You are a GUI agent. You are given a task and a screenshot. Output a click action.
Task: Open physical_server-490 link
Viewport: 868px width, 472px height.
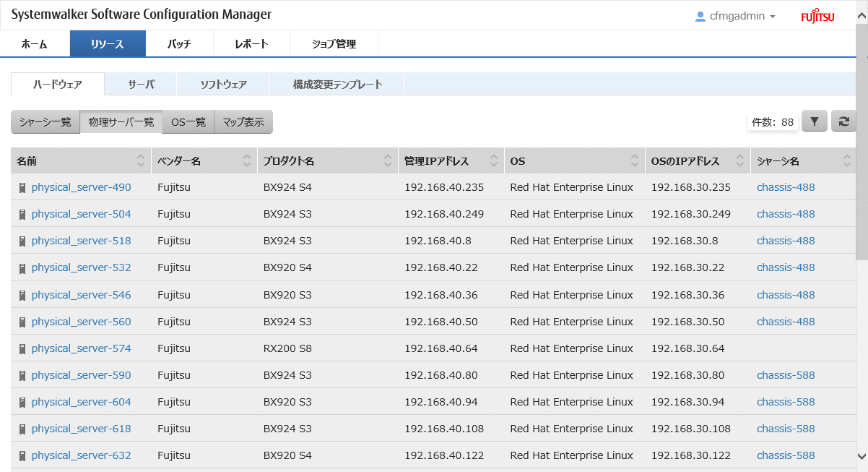[81, 187]
